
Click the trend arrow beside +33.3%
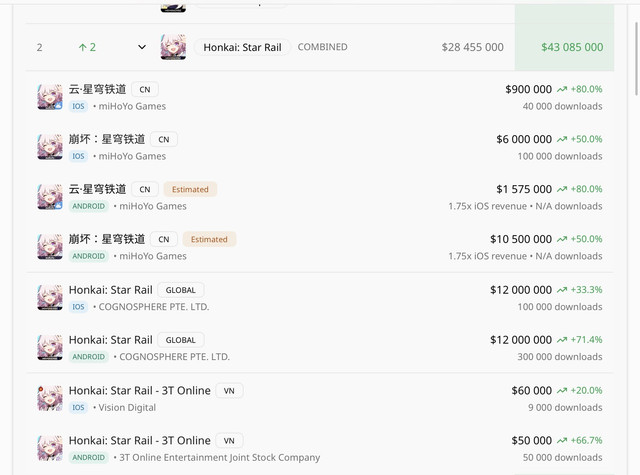point(562,290)
